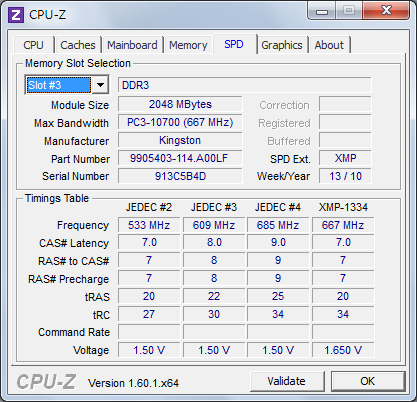Click the tRAS value 22
The image size is (417, 402).
(x=214, y=296)
